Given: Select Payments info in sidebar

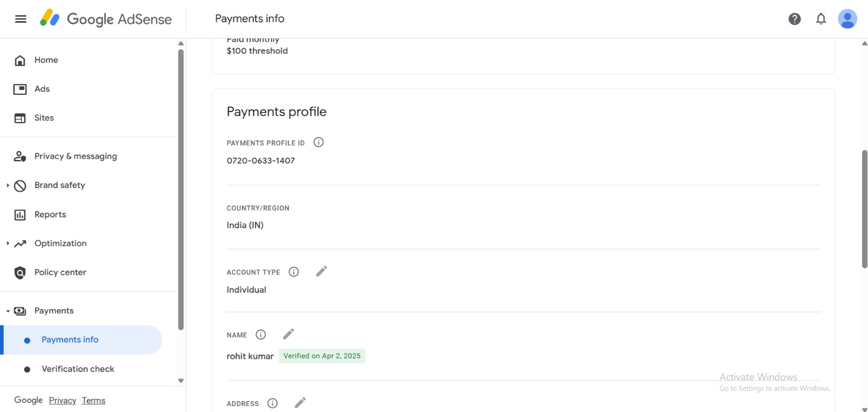Looking at the screenshot, I should (x=82, y=340).
